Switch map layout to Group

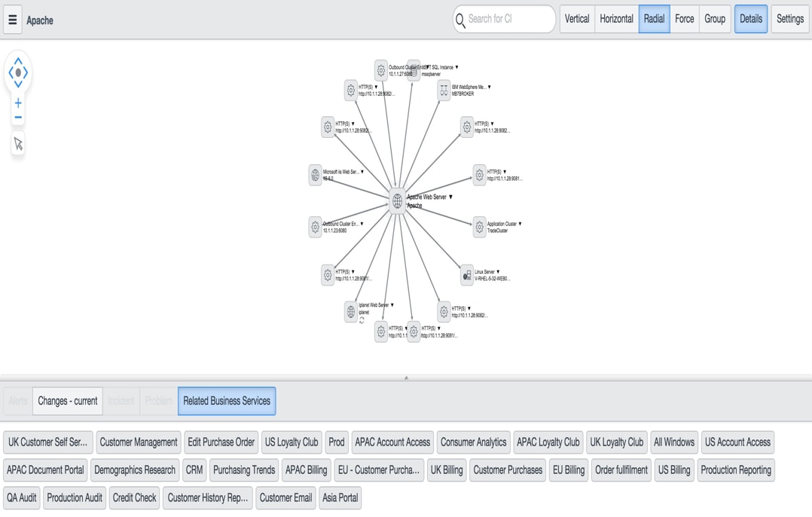click(x=715, y=19)
